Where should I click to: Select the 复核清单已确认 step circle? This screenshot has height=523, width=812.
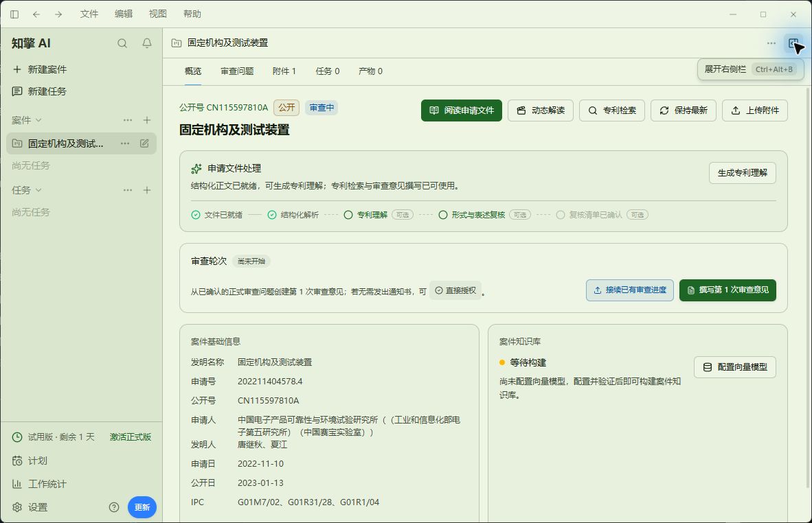561,215
